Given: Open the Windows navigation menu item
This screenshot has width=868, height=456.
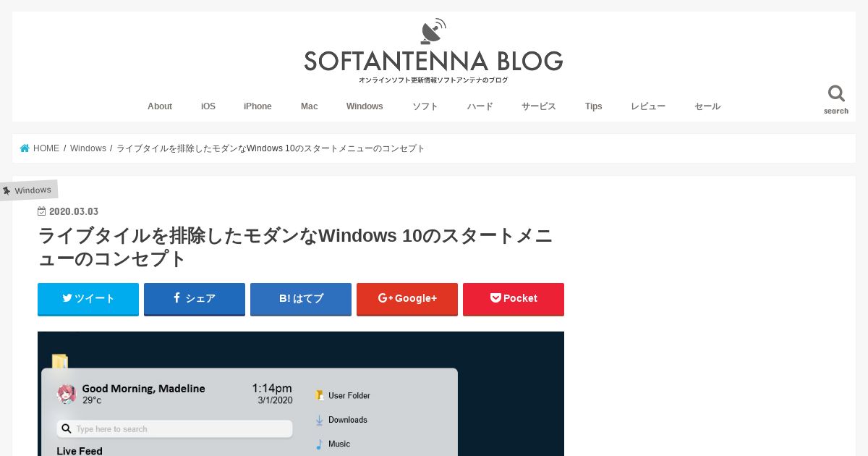Looking at the screenshot, I should point(365,106).
